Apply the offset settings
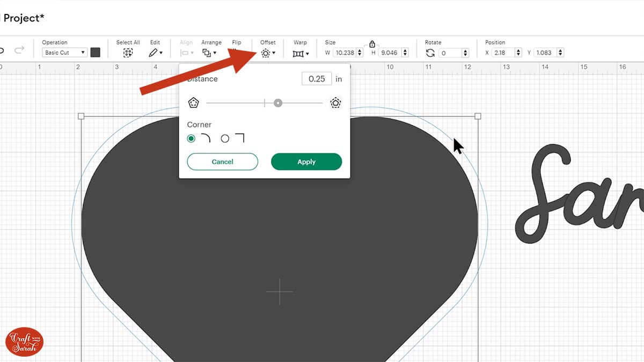This screenshot has width=644, height=362. (306, 161)
